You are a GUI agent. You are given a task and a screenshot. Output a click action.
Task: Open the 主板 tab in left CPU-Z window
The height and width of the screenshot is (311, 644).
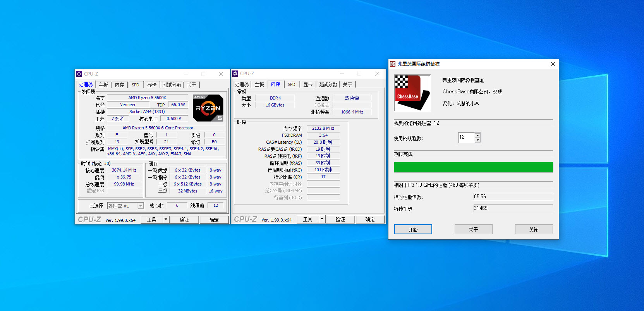point(103,85)
